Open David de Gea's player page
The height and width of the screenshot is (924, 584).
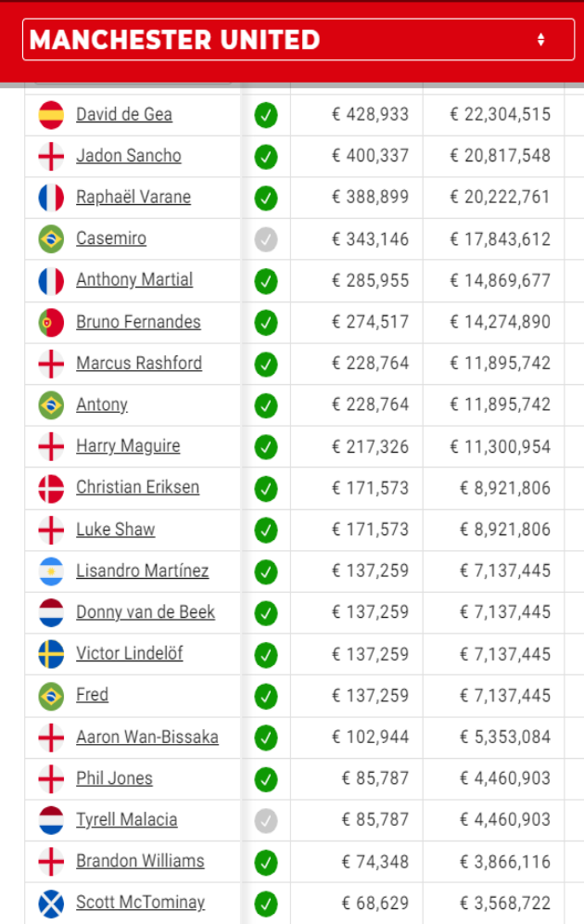(x=124, y=114)
